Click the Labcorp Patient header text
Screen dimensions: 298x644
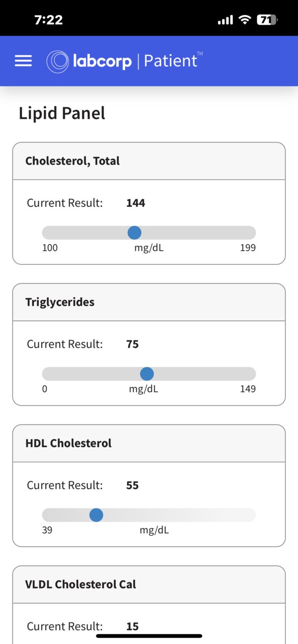click(138, 61)
